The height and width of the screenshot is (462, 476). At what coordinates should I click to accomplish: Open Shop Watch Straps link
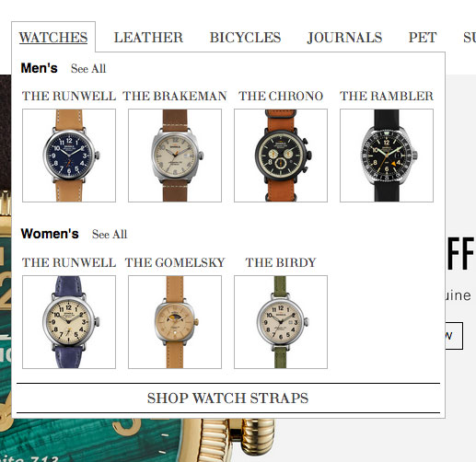pyautogui.click(x=227, y=398)
